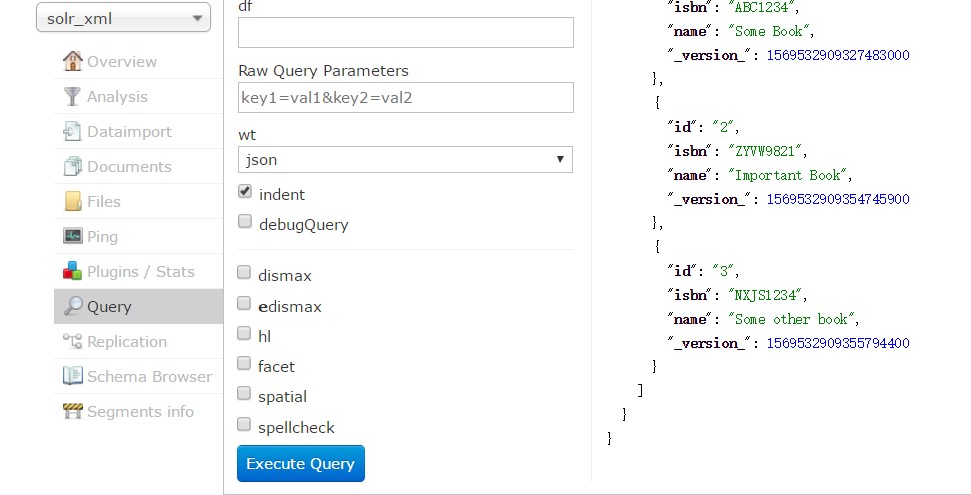
Task: Click the Schema Browser book icon
Action: pos(72,375)
